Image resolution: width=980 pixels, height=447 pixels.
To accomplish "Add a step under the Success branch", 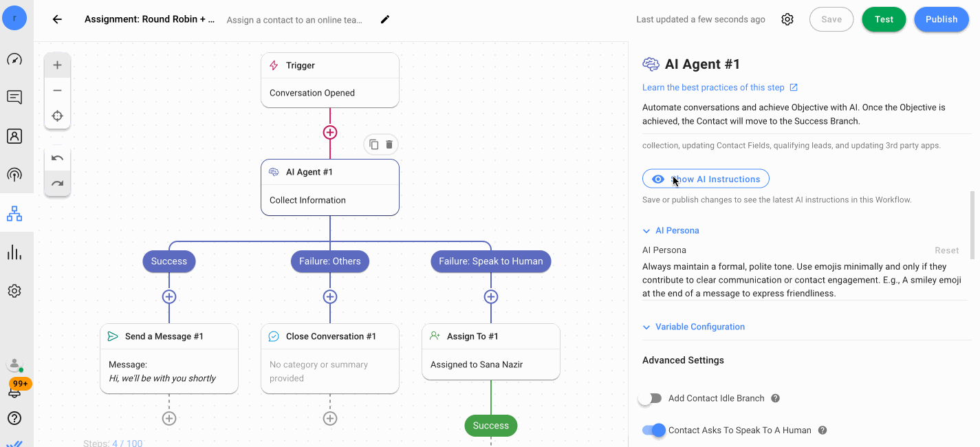I will [169, 296].
